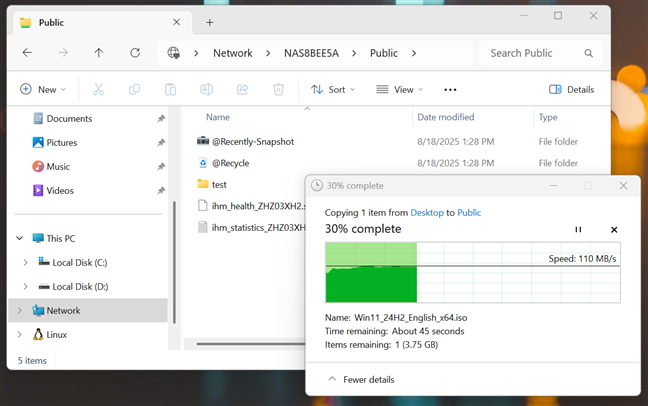Select Network in the navigation pane
648x406 pixels.
(x=63, y=310)
